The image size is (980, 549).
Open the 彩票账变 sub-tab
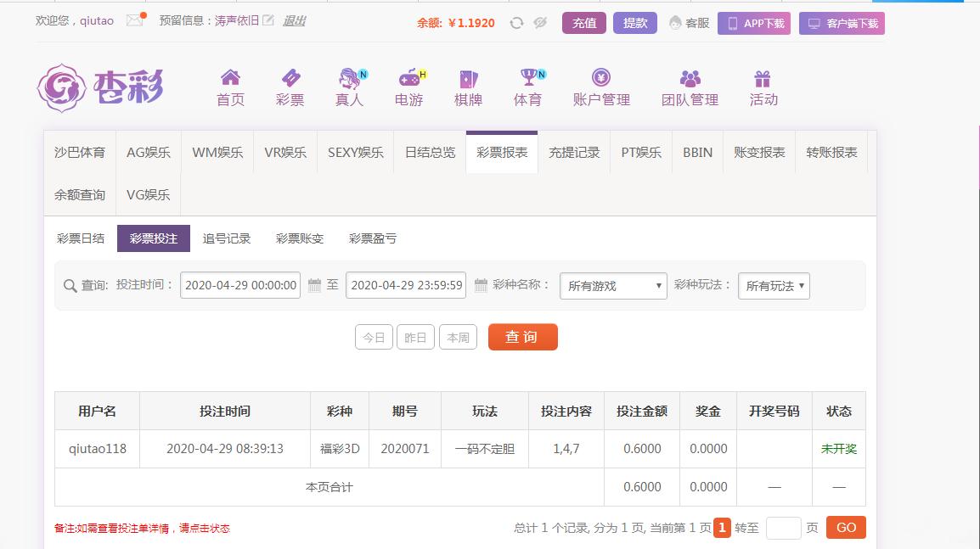(x=300, y=238)
